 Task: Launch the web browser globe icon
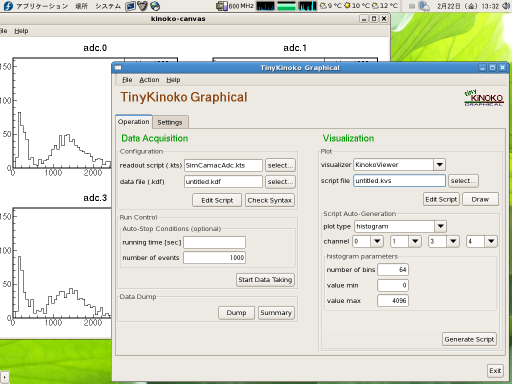click(x=155, y=6)
